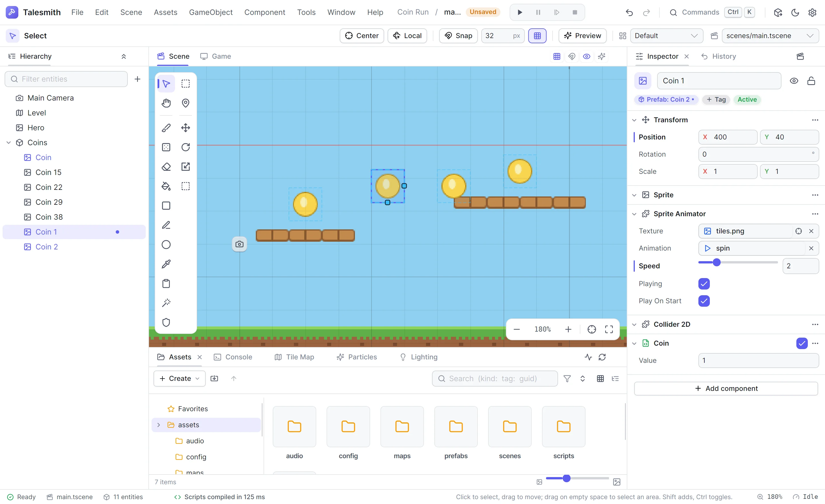Viewport: 825px width, 504px height.
Task: Open the GameObject menu
Action: (211, 12)
